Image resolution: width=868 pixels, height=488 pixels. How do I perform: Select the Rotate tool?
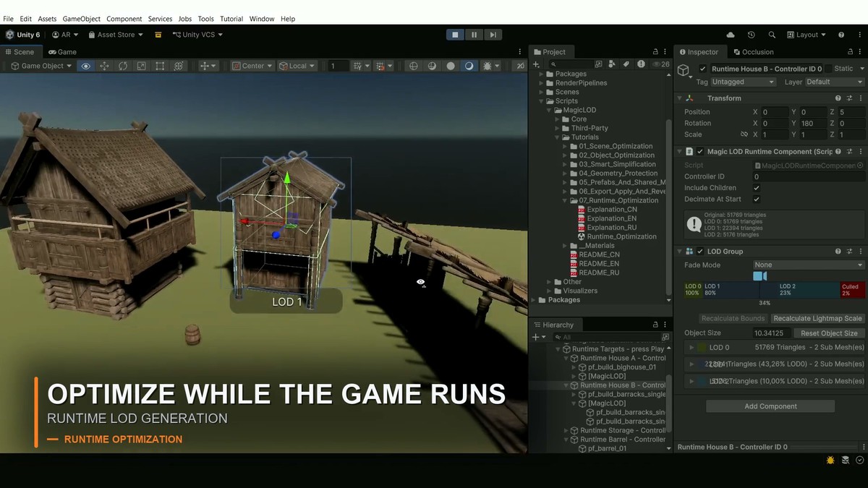pos(123,66)
